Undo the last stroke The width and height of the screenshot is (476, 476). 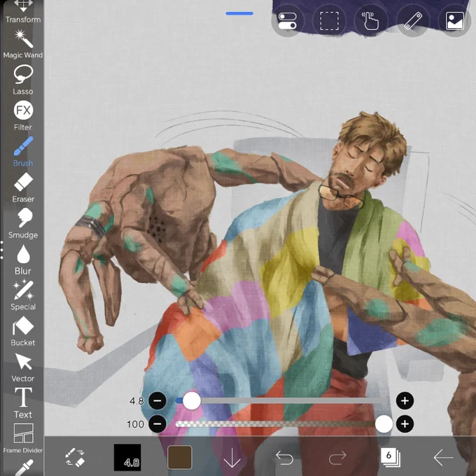284,458
